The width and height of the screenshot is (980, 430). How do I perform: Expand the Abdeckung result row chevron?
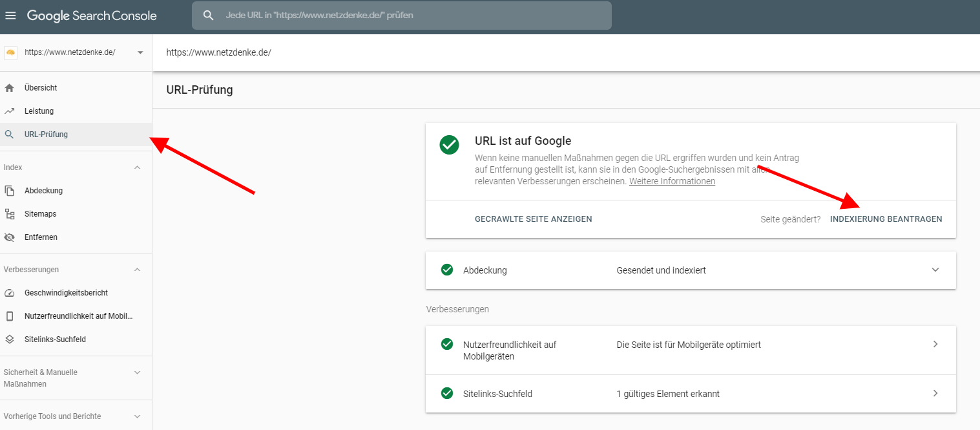(935, 270)
